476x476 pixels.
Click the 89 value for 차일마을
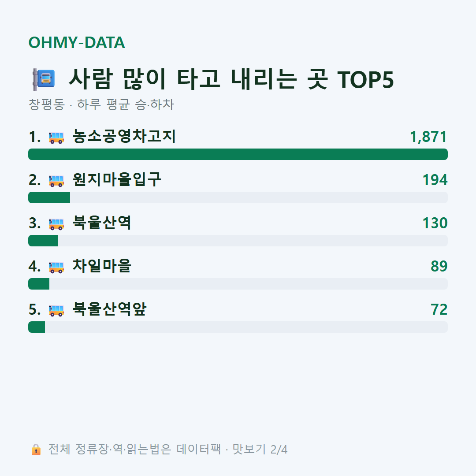coord(439,266)
